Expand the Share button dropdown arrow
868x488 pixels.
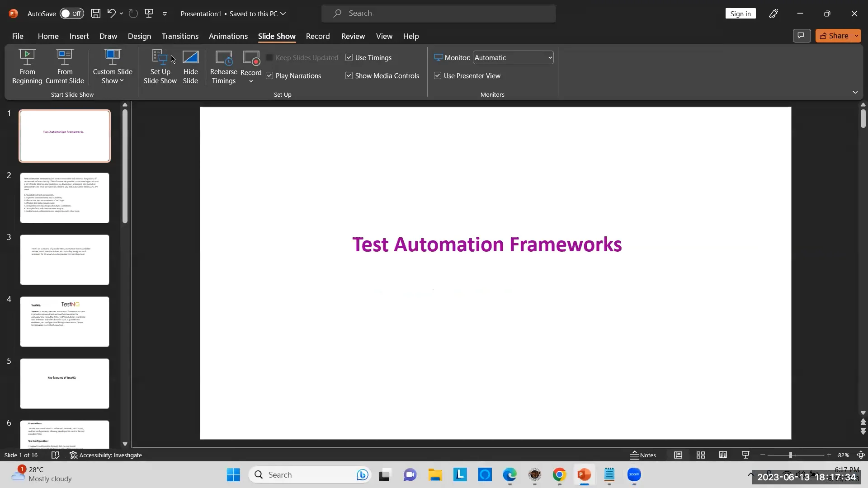pyautogui.click(x=856, y=36)
